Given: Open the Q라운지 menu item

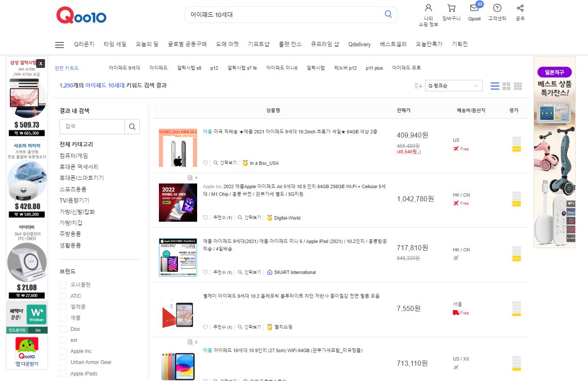Looking at the screenshot, I should coord(84,44).
